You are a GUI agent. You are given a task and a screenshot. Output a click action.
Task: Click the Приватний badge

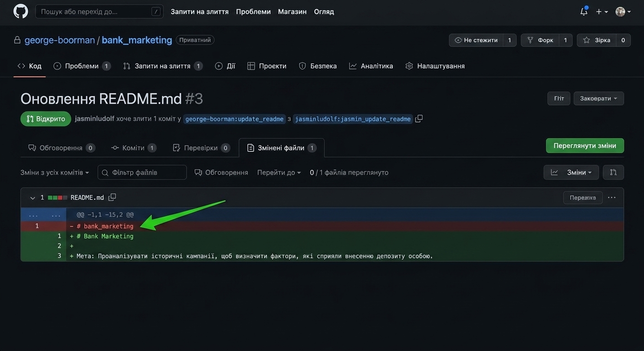195,40
